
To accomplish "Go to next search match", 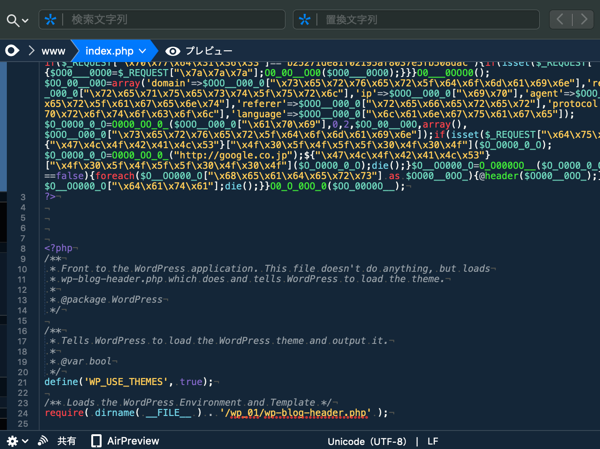I will [584, 19].
